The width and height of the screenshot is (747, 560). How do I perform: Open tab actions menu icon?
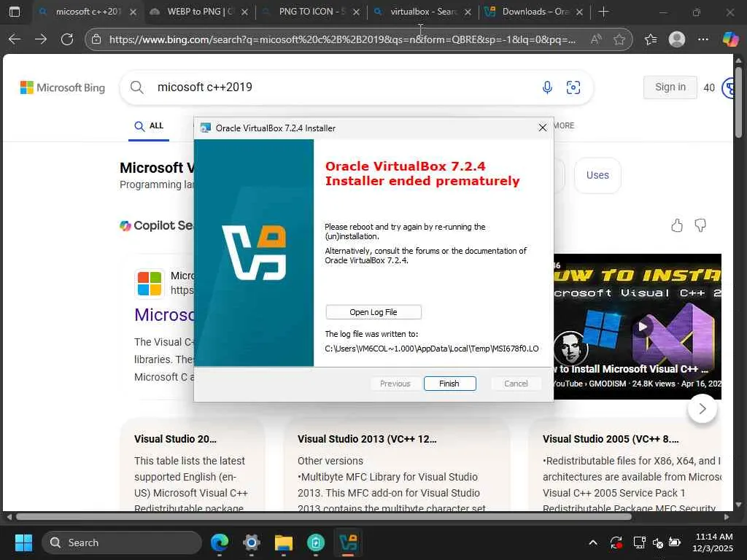[15, 12]
